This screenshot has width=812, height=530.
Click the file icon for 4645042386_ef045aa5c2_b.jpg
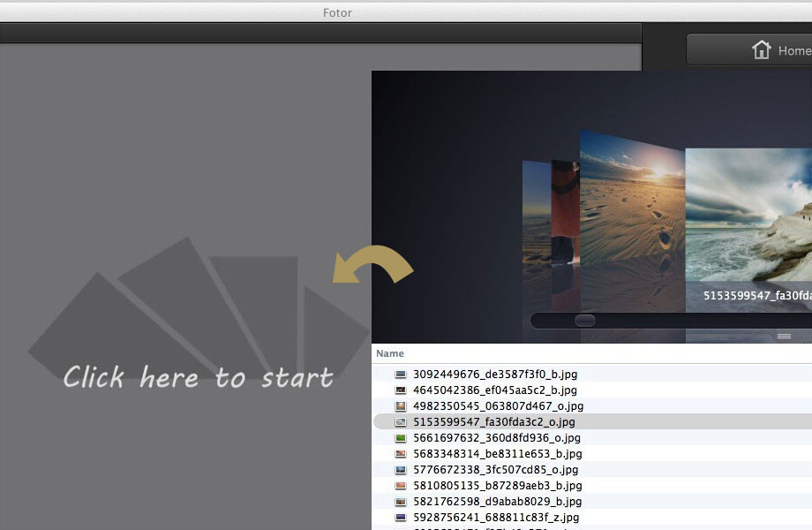click(401, 390)
